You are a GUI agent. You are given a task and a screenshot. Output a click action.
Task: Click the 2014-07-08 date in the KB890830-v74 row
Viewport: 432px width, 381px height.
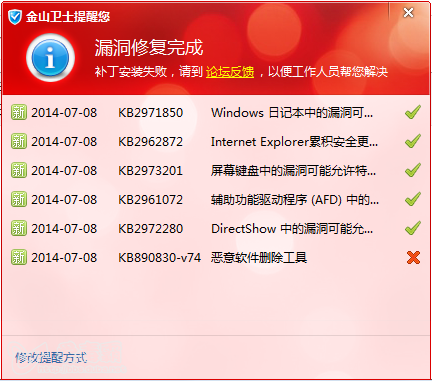click(x=64, y=258)
